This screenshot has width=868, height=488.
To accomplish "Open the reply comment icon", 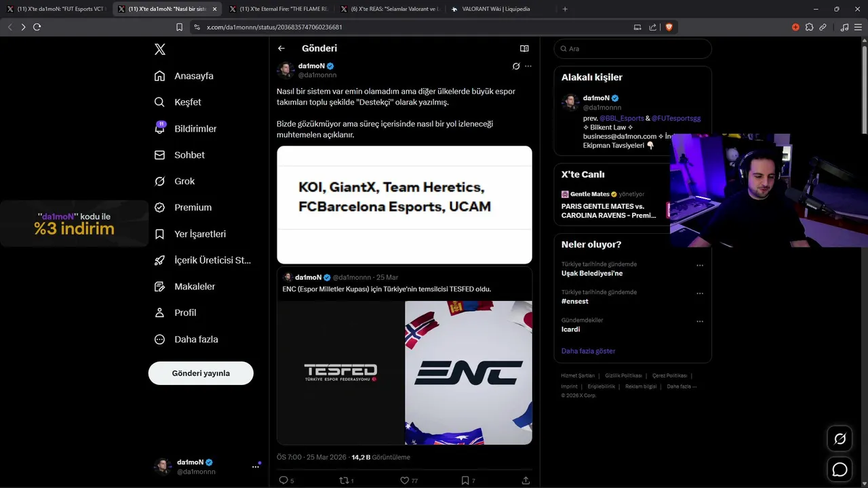I will [x=283, y=480].
